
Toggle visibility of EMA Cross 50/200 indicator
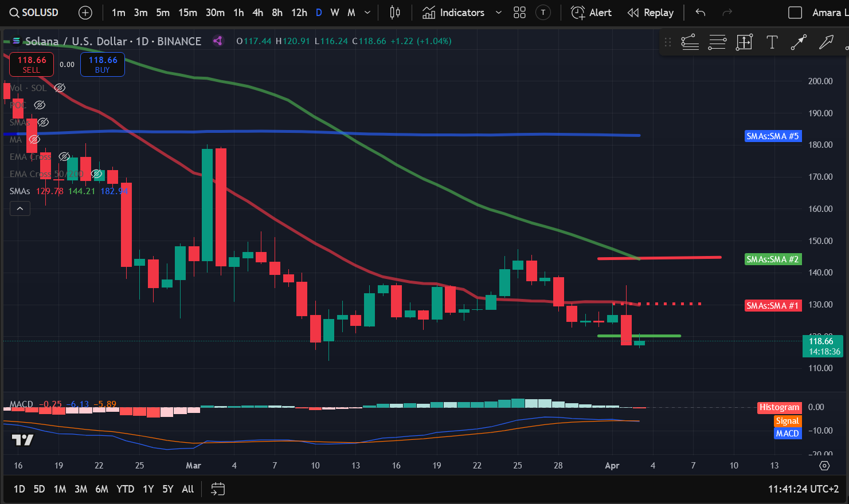point(97,174)
